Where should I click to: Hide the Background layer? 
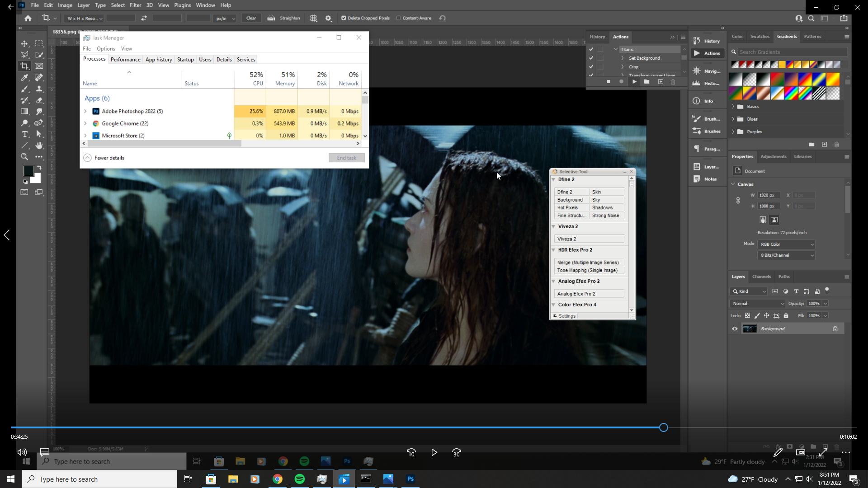pos(735,328)
